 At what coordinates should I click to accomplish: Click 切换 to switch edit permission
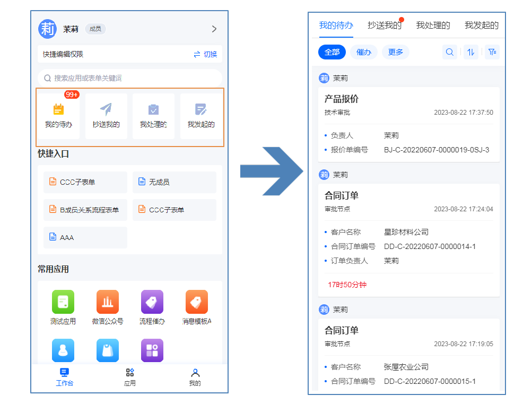point(205,54)
